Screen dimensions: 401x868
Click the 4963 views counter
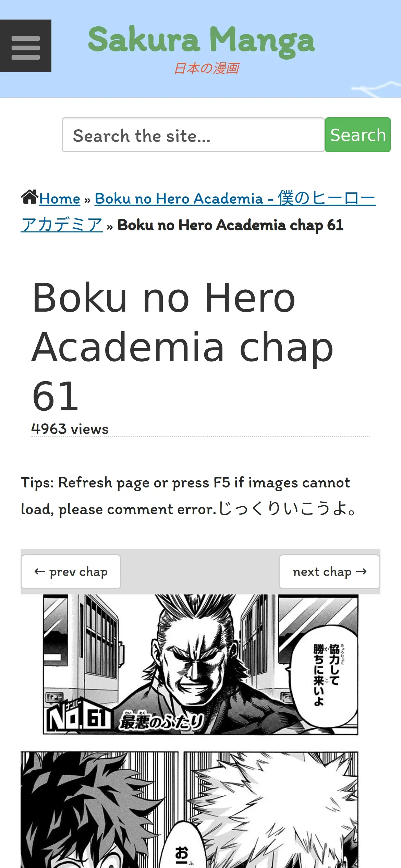(x=70, y=429)
